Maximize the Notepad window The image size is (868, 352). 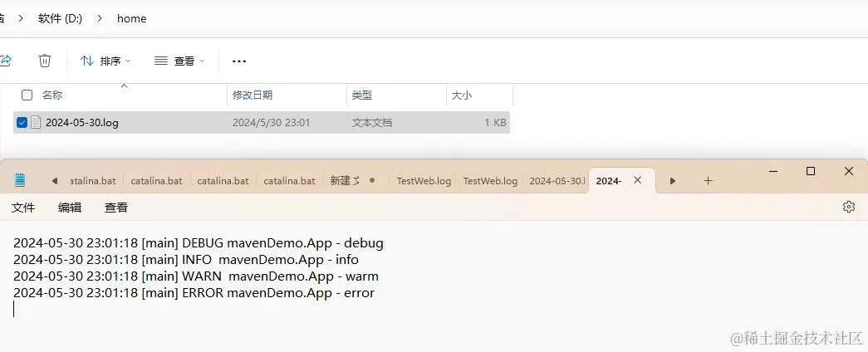point(811,171)
